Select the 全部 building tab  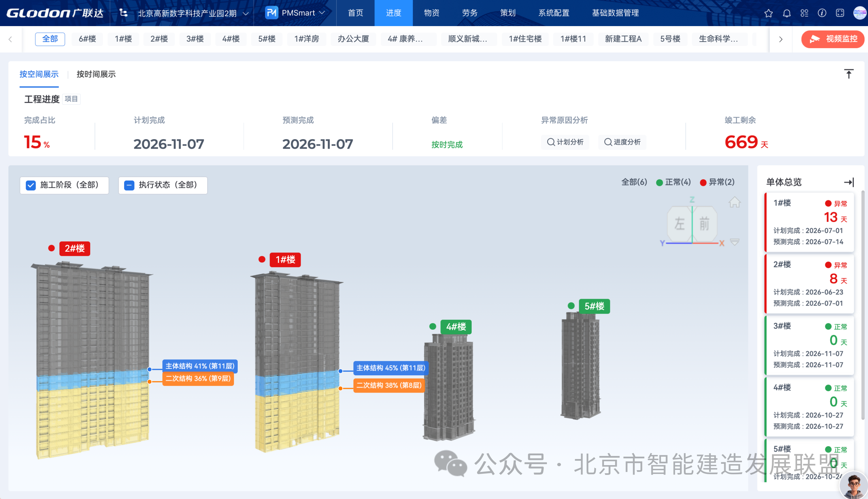pos(50,39)
